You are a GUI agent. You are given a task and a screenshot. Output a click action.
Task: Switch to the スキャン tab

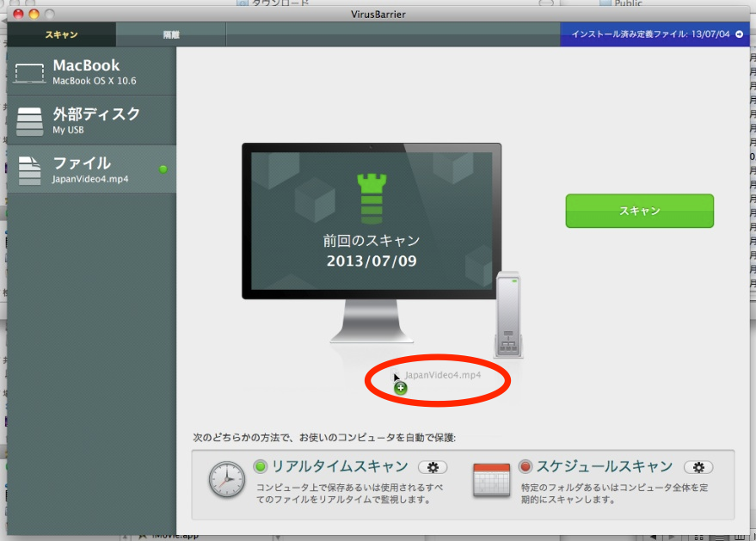(x=61, y=34)
